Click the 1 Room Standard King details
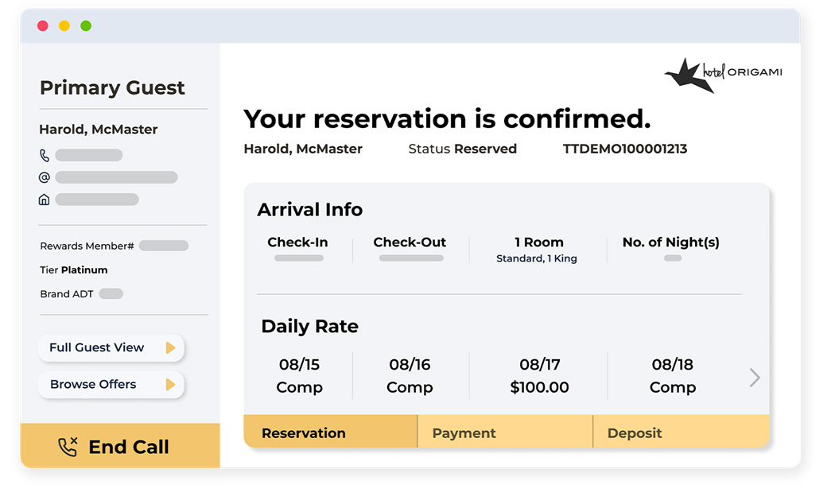Screen dimensions: 835x504 [538, 250]
